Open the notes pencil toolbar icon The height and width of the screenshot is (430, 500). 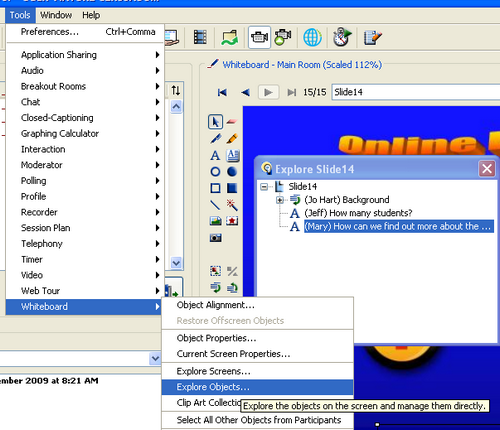[x=372, y=37]
